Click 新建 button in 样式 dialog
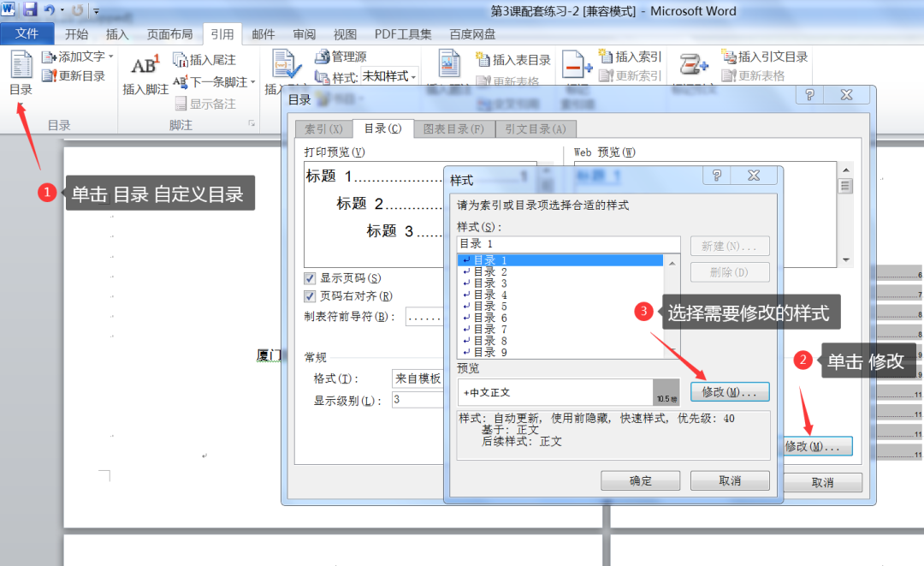The height and width of the screenshot is (566, 924). coord(730,246)
